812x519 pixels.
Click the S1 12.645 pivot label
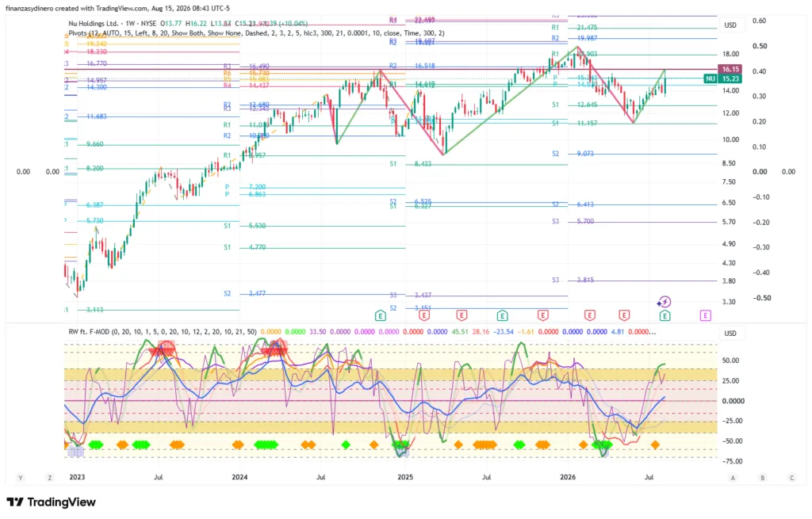(x=574, y=105)
